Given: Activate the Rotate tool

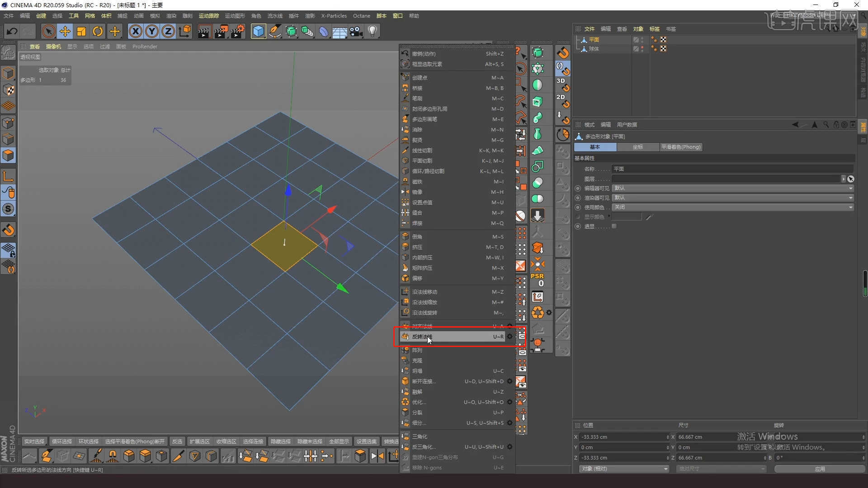Looking at the screenshot, I should coord(97,31).
